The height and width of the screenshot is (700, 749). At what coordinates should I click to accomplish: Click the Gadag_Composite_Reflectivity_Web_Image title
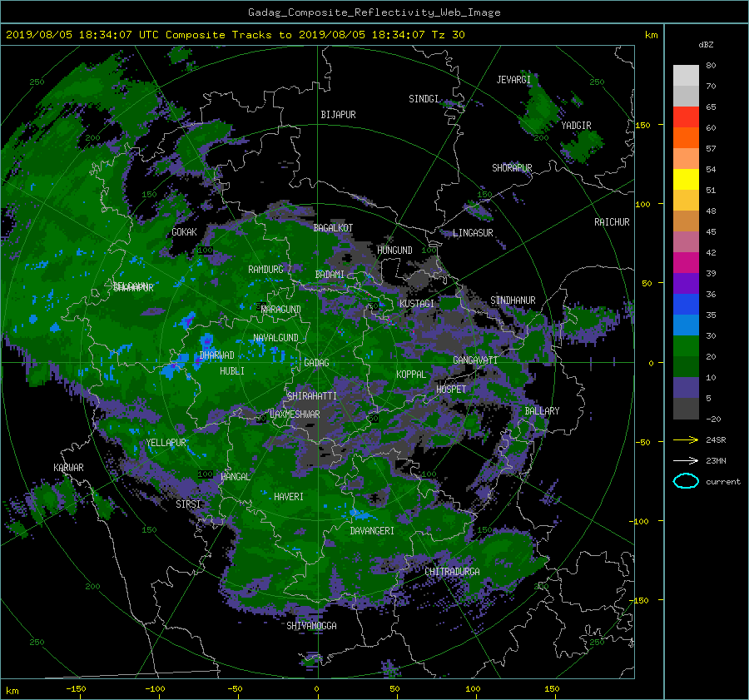374,12
